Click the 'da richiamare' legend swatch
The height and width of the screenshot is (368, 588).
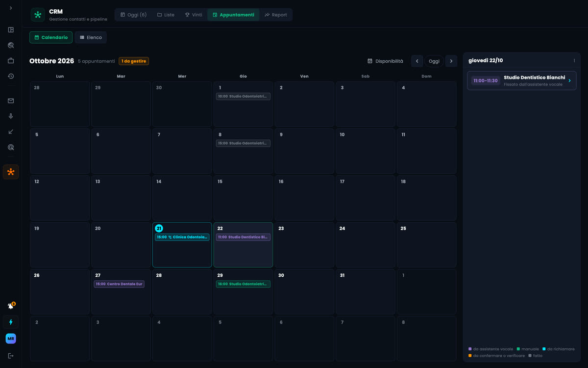[544, 349]
